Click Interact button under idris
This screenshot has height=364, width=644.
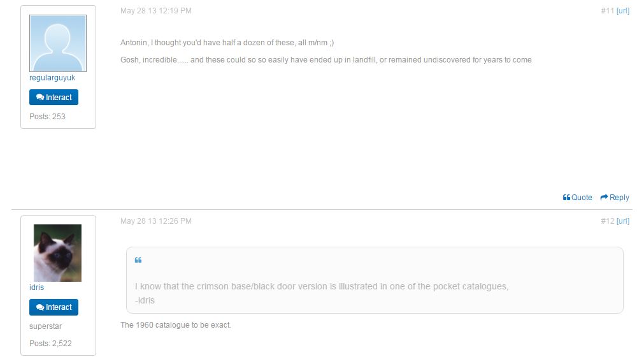click(54, 307)
